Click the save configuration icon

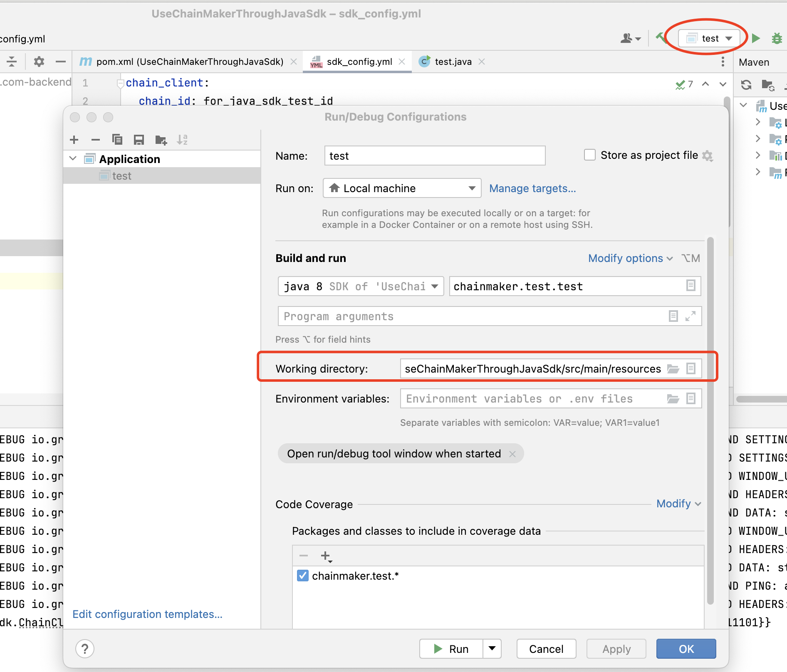click(x=139, y=140)
